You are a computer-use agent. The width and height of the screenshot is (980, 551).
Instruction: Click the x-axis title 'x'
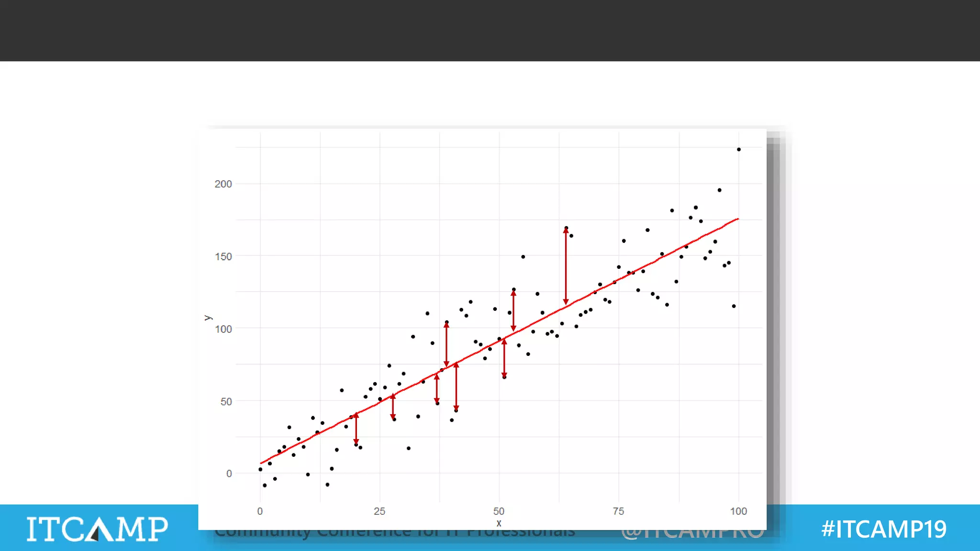pos(499,523)
